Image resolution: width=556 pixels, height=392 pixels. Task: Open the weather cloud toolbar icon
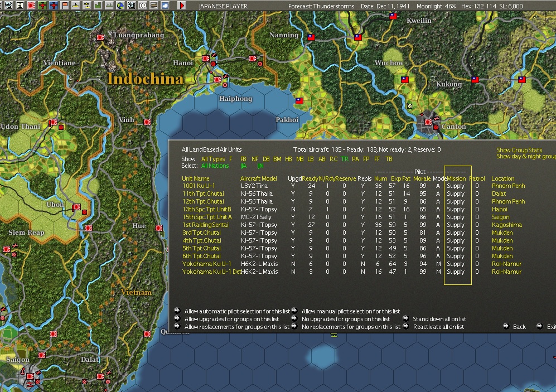click(x=165, y=6)
